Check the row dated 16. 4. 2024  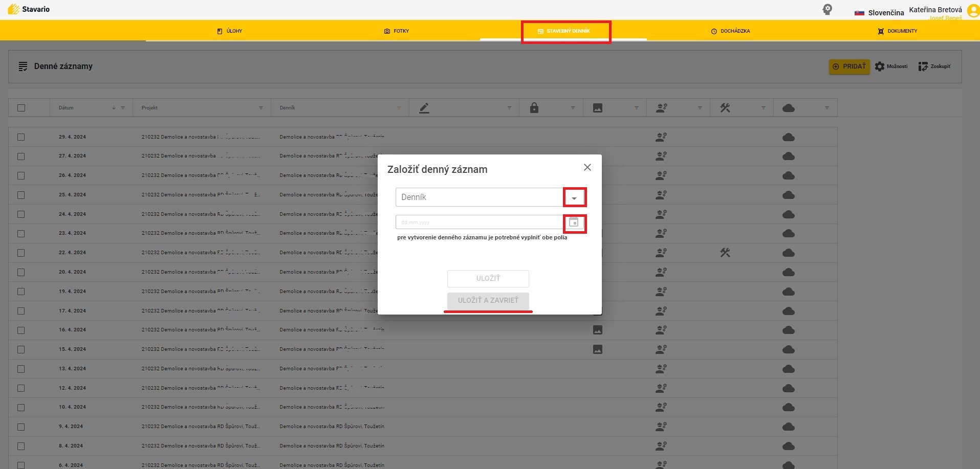tap(21, 330)
